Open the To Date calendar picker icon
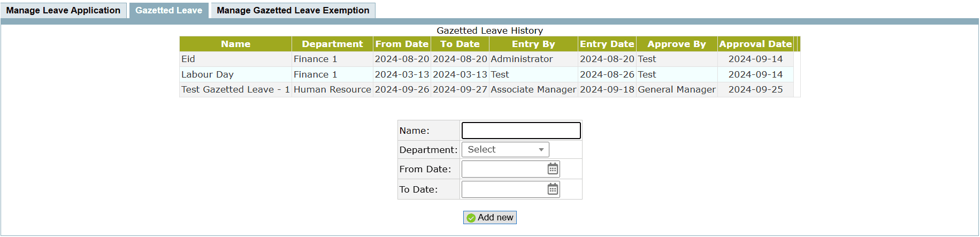980x237 pixels. [x=553, y=189]
